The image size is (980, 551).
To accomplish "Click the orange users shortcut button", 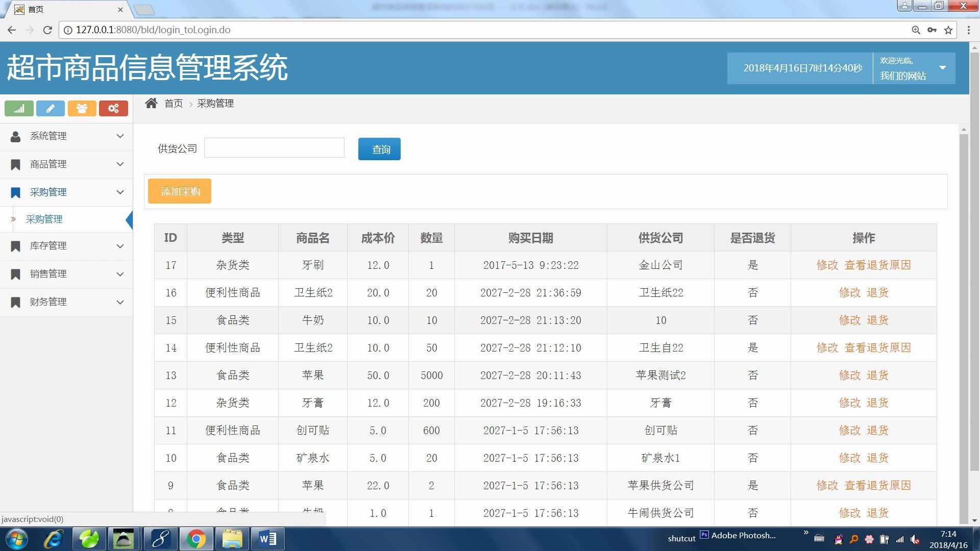I will pos(82,108).
